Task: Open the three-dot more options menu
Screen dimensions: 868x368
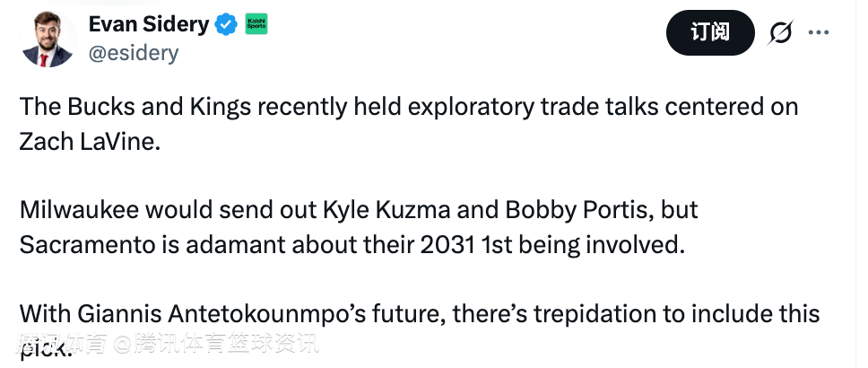Action: (819, 33)
